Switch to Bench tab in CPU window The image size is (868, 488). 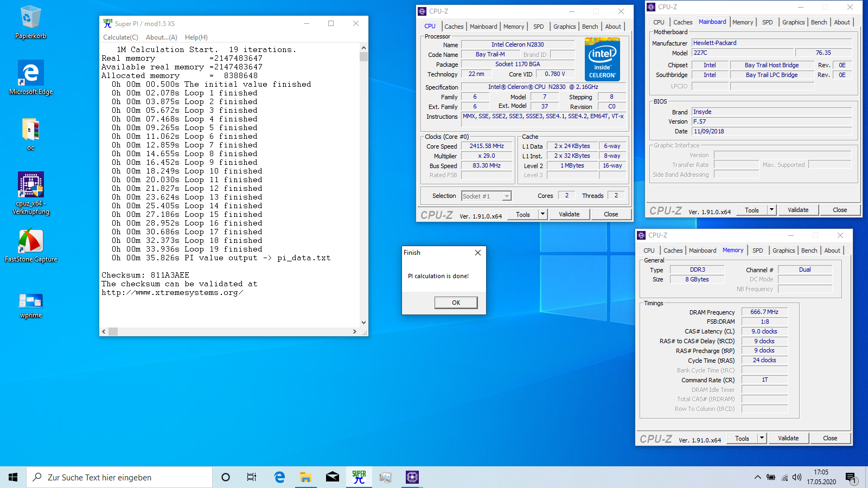click(x=590, y=27)
